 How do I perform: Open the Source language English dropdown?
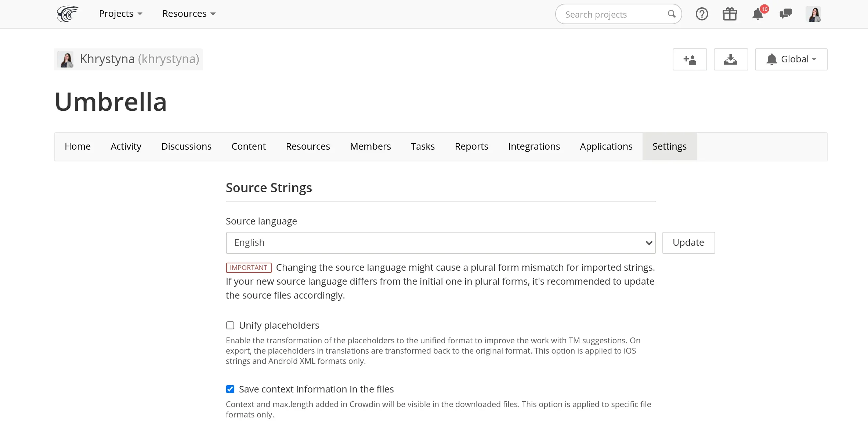pos(441,243)
